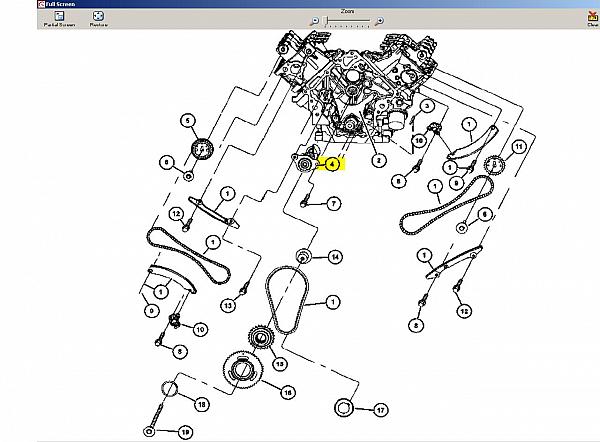Select callout 11 for the right sprocket
600x442 pixels.
(518, 147)
